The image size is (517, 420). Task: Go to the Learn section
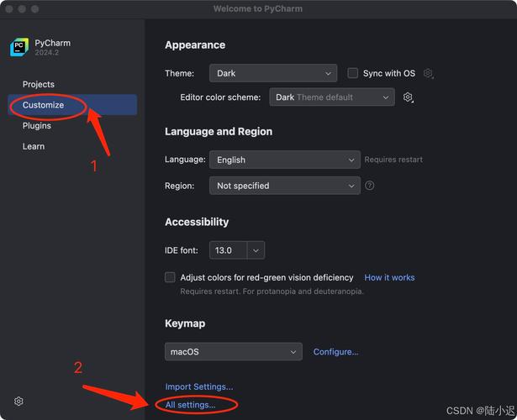coord(34,146)
